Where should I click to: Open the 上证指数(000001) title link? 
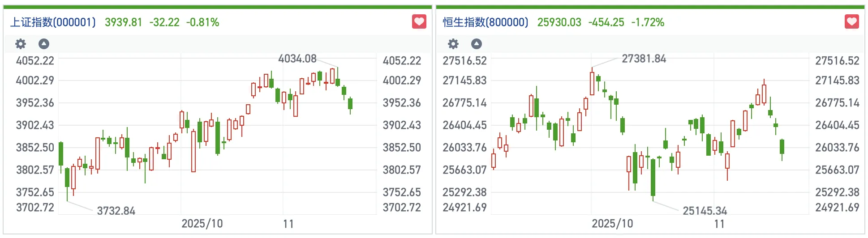tap(53, 22)
